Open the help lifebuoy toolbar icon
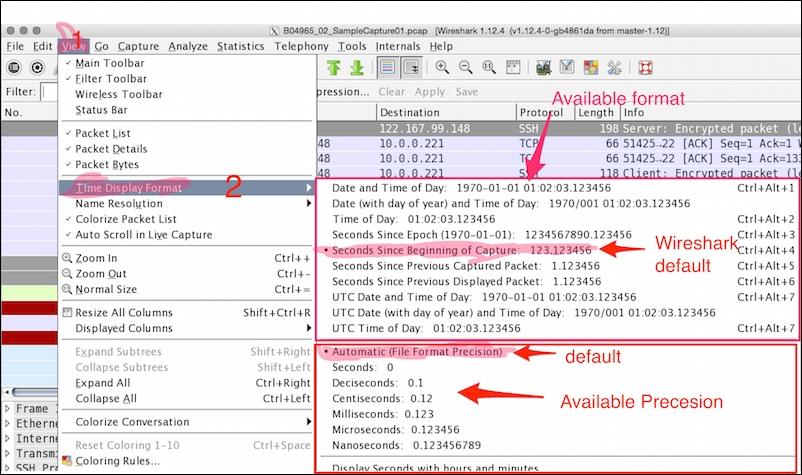Screen dimensions: 802x475 click(645, 68)
